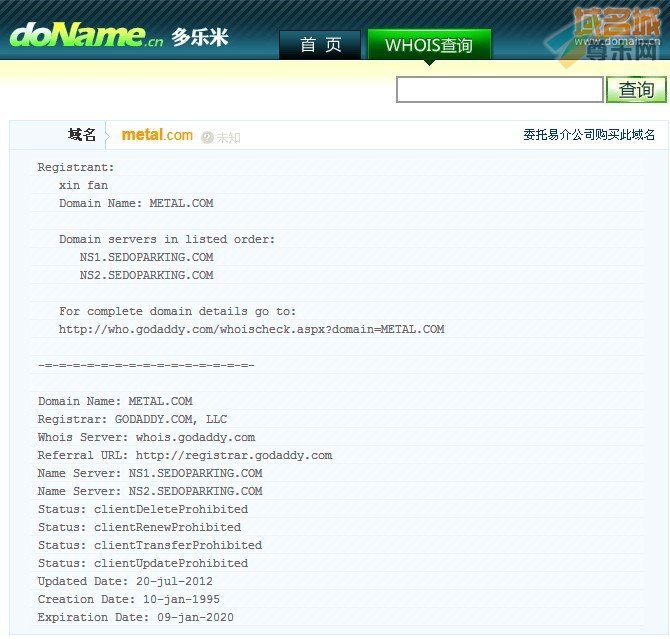This screenshot has width=670, height=639.
Task: Select 'Updated Date: 20-jul-2012' line
Action: click(x=125, y=581)
